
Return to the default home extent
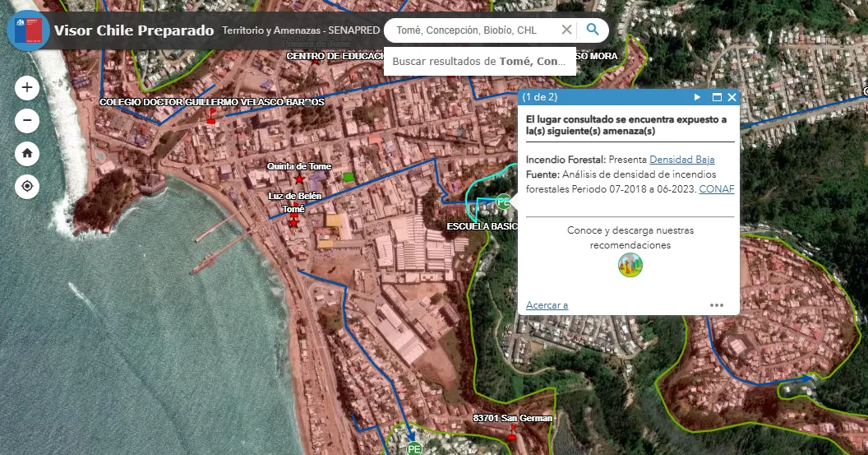[x=27, y=153]
